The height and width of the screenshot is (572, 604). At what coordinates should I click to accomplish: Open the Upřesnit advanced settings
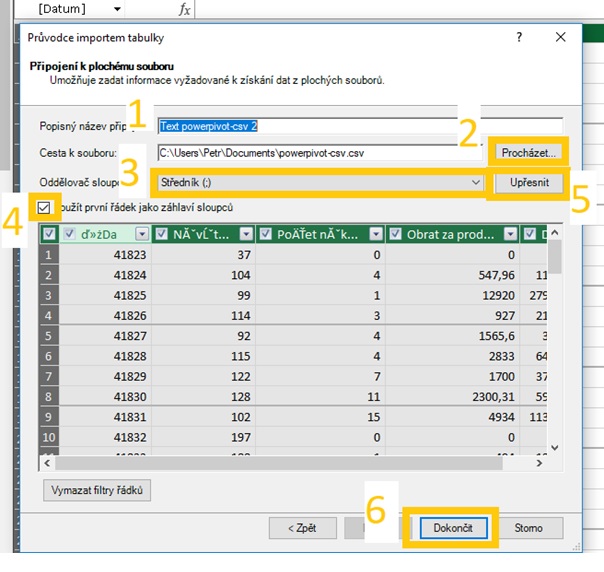(x=529, y=183)
